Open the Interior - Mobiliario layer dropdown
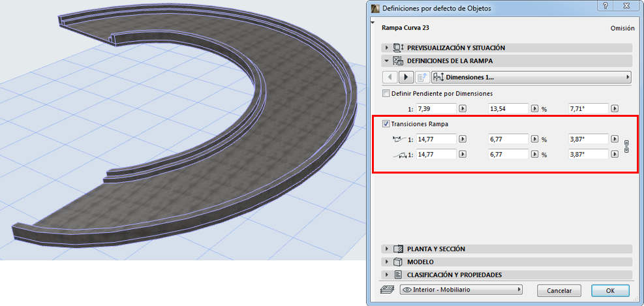The height and width of the screenshot is (306, 644). click(461, 290)
